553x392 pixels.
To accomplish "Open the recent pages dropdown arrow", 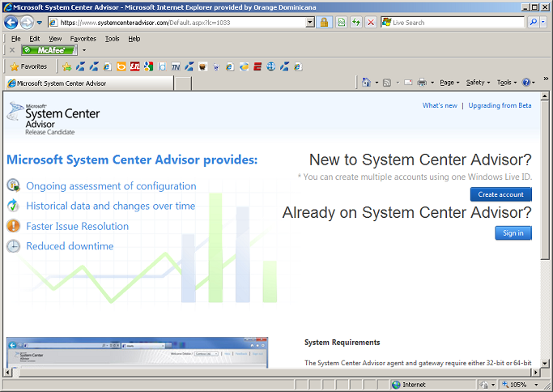I will tap(40, 23).
